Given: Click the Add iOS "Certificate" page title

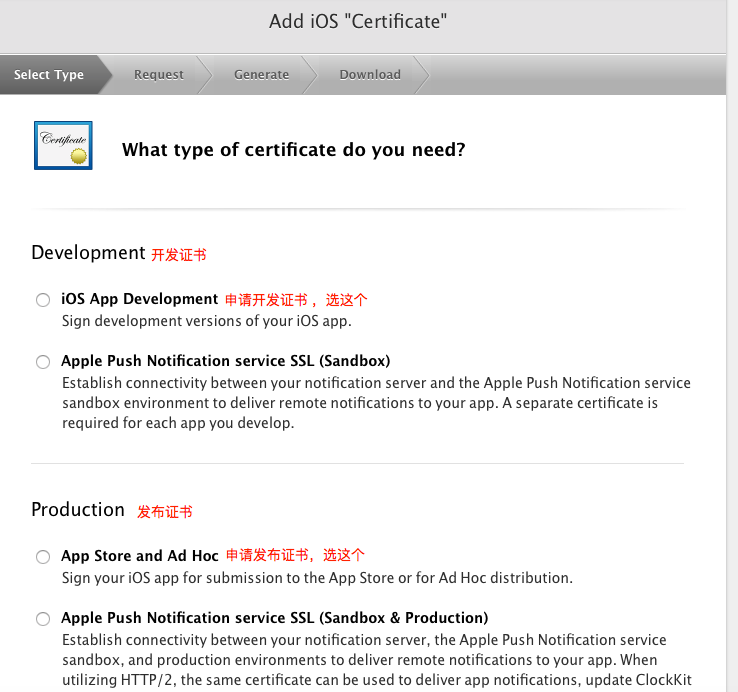Looking at the screenshot, I should 358,21.
